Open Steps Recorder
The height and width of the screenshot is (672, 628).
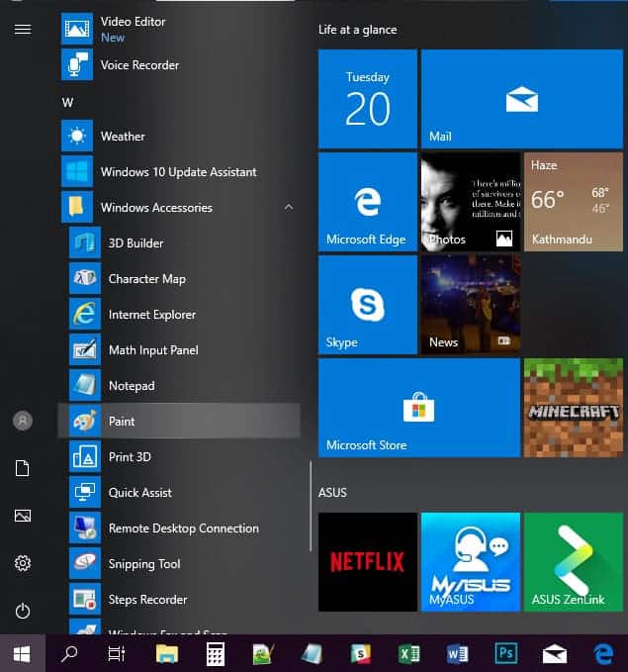[x=180, y=599]
